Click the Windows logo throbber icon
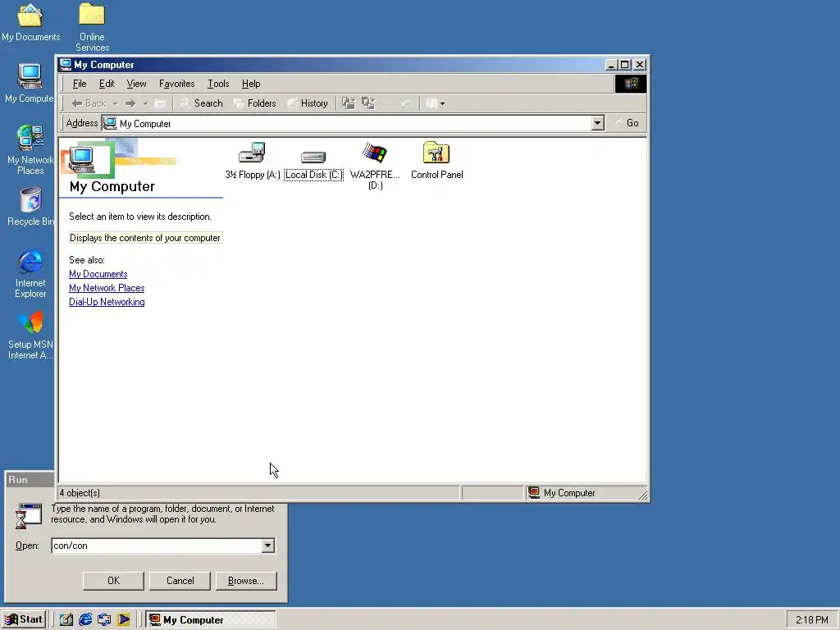This screenshot has width=840, height=630. coord(631,84)
